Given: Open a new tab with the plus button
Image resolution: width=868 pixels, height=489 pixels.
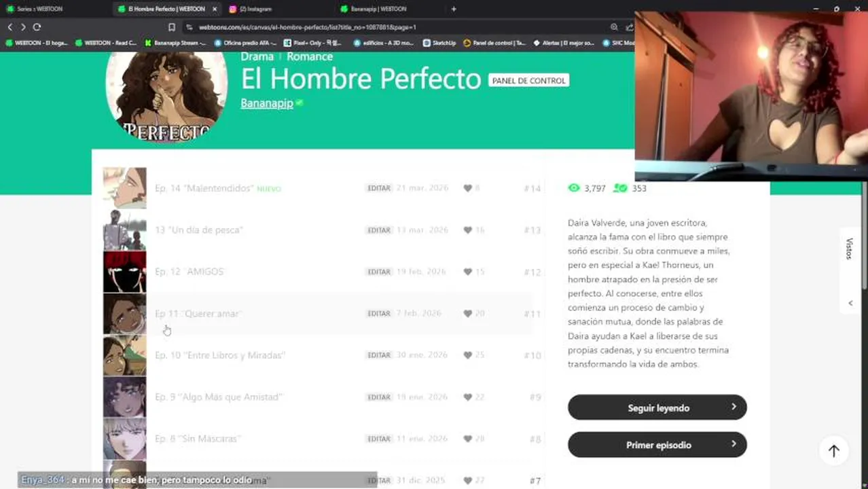Looking at the screenshot, I should click(x=454, y=9).
